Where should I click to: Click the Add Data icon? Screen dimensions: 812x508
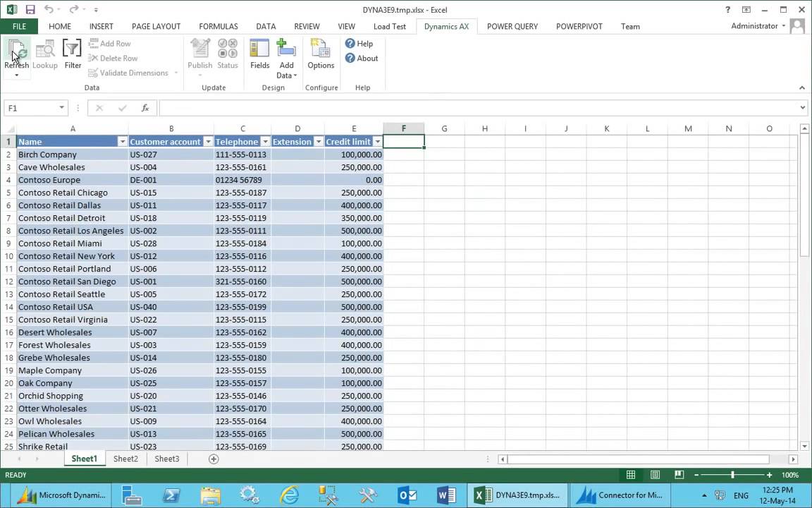point(286,48)
